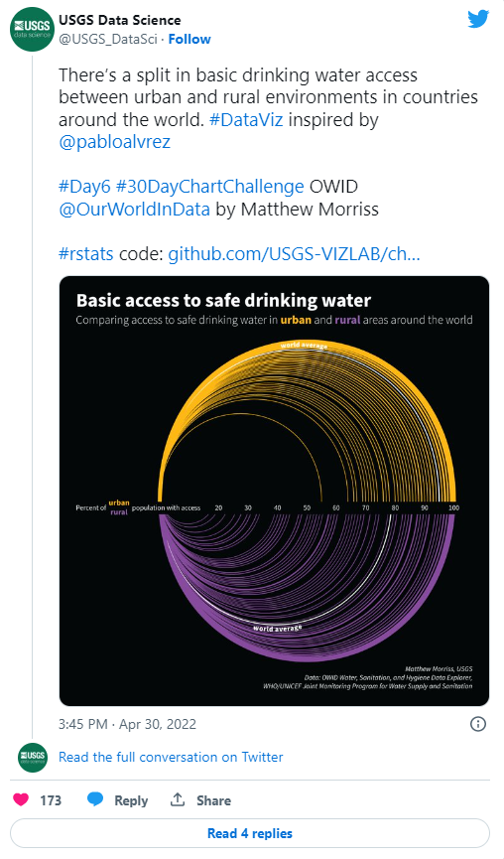Click the blue reply speech bubble icon

tap(95, 799)
